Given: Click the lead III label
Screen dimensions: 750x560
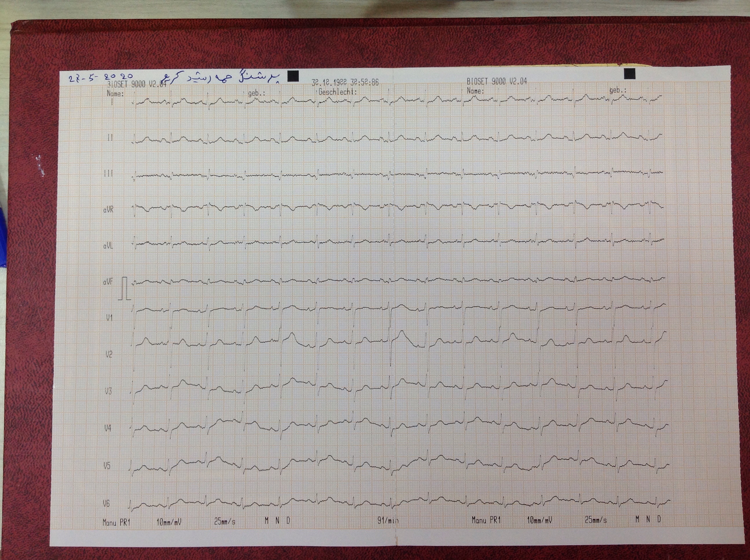Looking at the screenshot, I should click(108, 174).
